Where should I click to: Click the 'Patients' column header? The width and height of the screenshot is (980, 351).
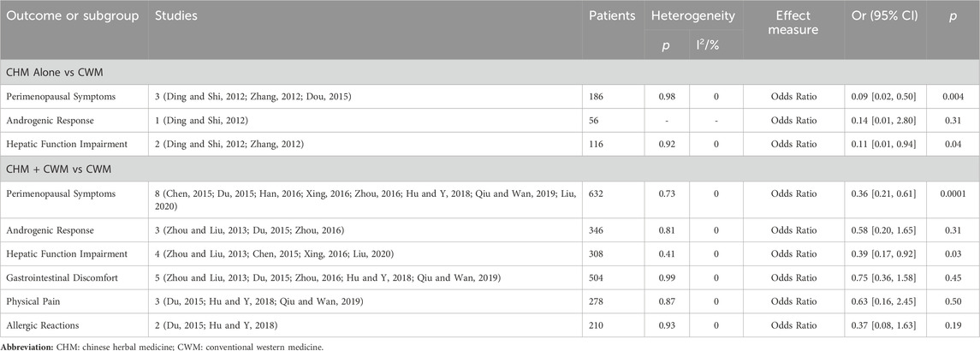613,16
